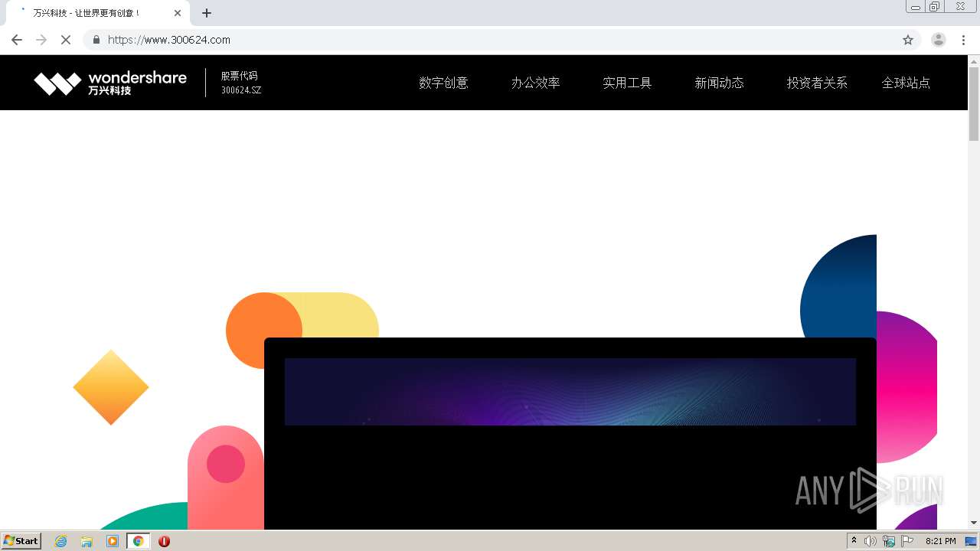The image size is (980, 551).
Task: Open the Action Center flag
Action: point(907,541)
